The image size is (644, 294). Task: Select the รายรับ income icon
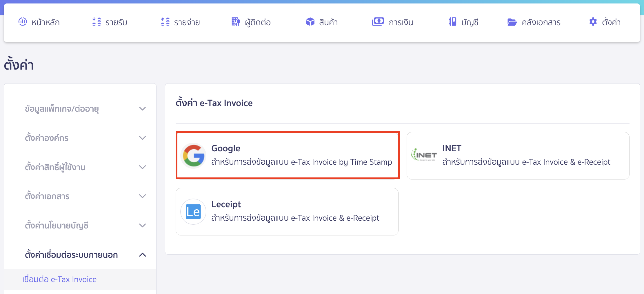click(x=96, y=22)
